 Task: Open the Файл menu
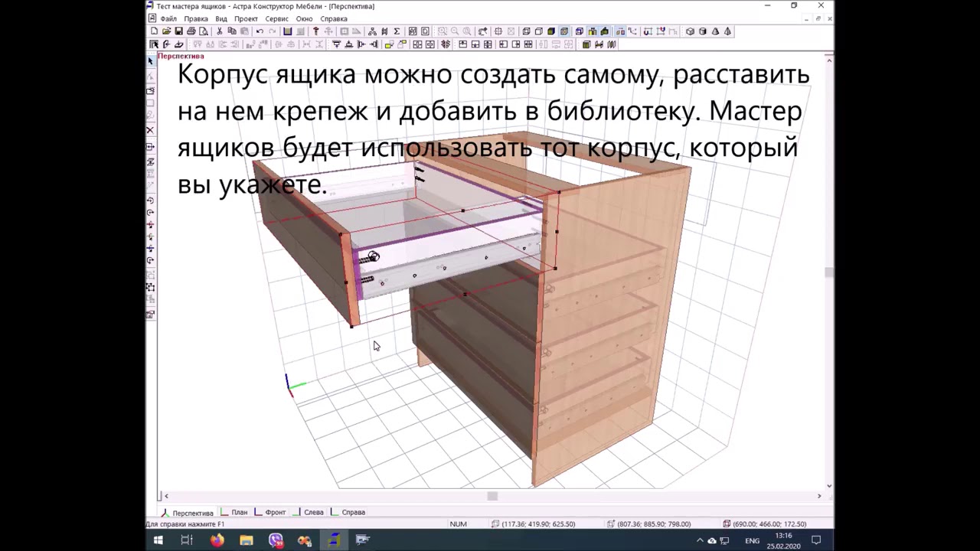click(x=168, y=18)
